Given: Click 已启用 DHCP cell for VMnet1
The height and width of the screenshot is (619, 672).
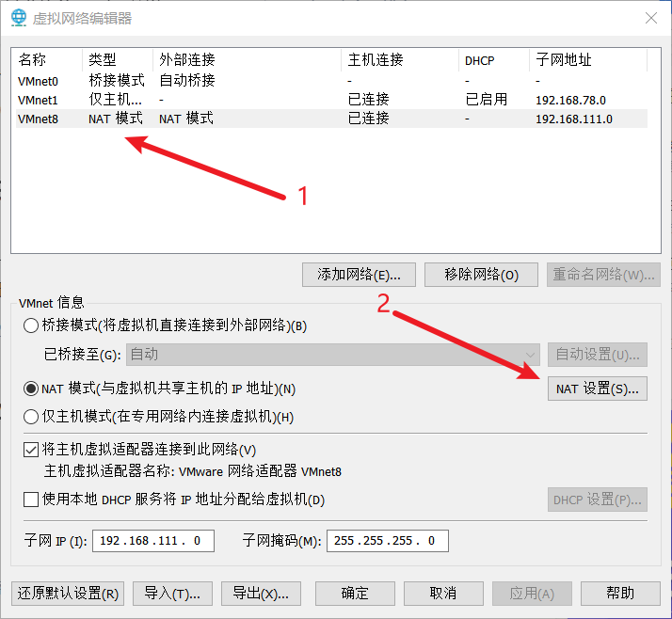Looking at the screenshot, I should 487,100.
